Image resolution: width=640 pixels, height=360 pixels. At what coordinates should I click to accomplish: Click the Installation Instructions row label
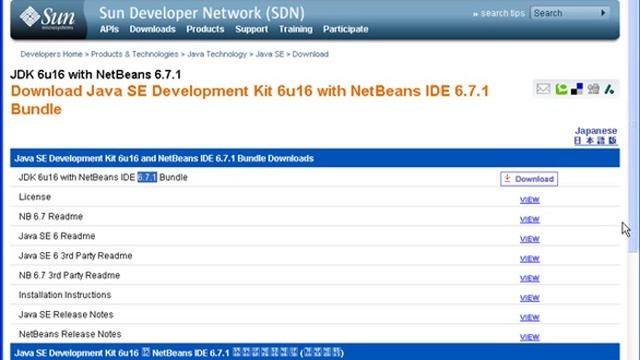click(65, 295)
